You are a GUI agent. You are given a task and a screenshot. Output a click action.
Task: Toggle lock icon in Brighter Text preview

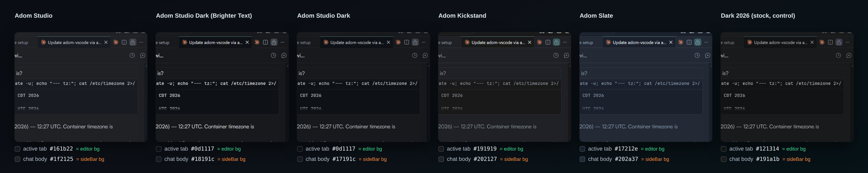point(274,42)
